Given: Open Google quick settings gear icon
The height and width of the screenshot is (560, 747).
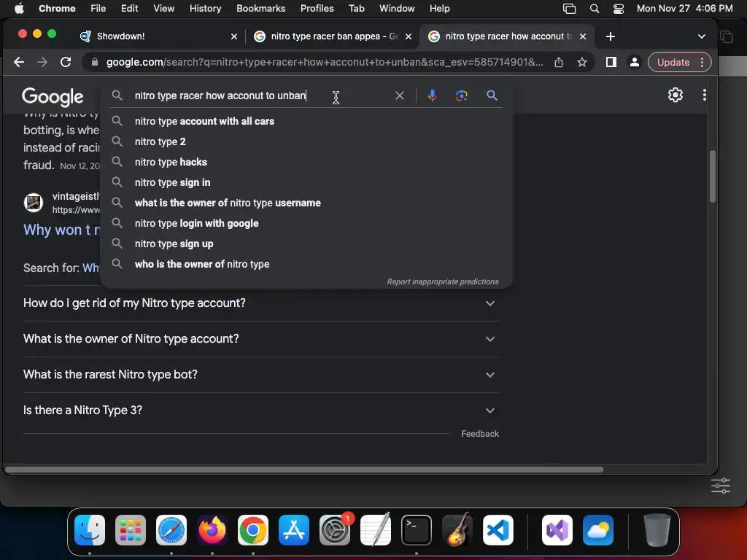Looking at the screenshot, I should pos(675,96).
